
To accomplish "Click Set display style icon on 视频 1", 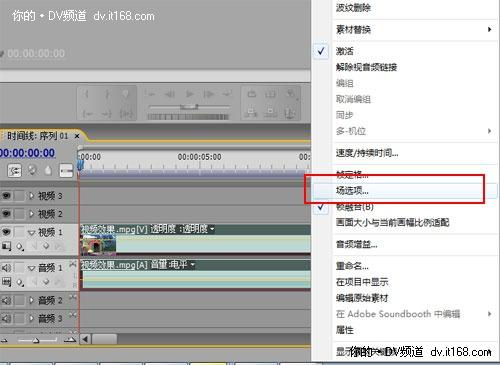I will click(6, 246).
